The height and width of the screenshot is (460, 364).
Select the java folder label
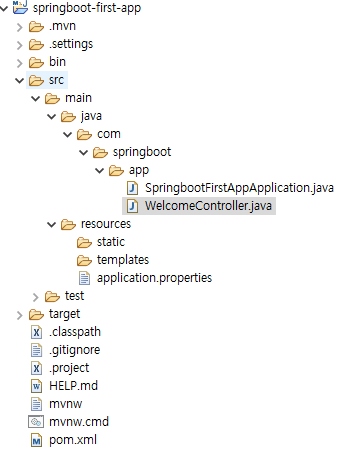(91, 116)
